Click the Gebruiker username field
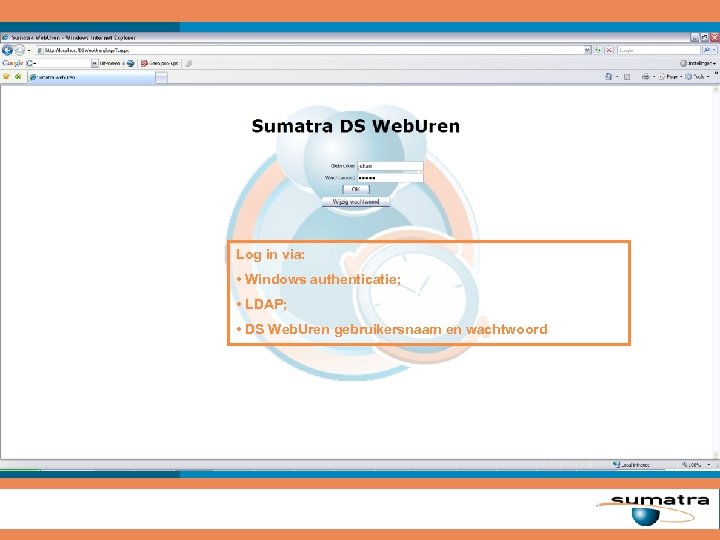The height and width of the screenshot is (540, 720). (x=390, y=166)
